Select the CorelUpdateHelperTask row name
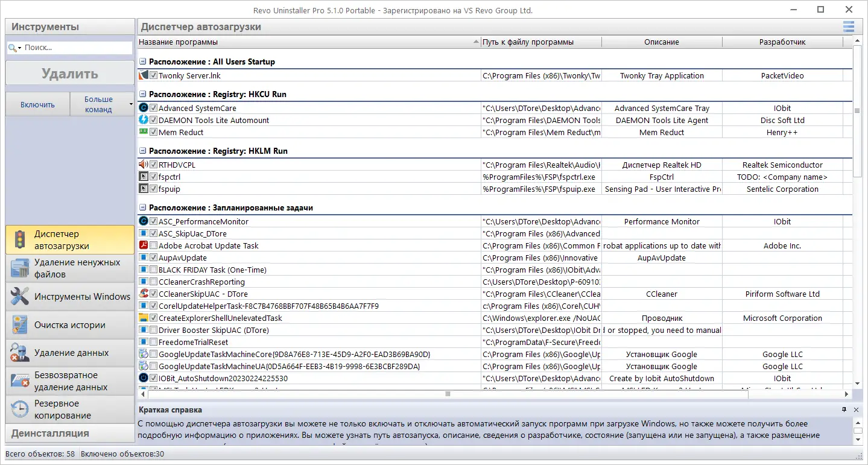 coord(268,306)
